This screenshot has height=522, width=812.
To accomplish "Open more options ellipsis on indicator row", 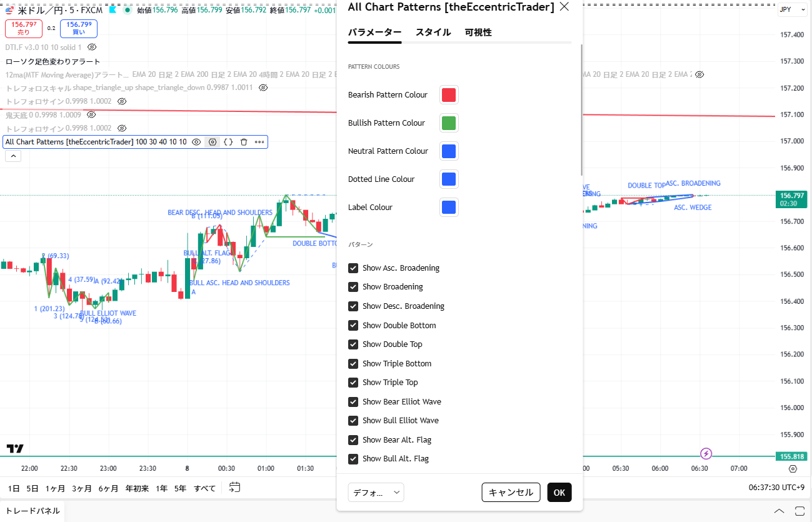I will 259,142.
